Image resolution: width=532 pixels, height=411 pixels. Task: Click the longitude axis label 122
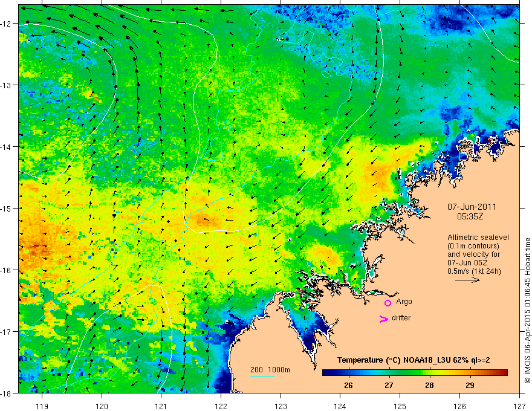tap(221, 406)
